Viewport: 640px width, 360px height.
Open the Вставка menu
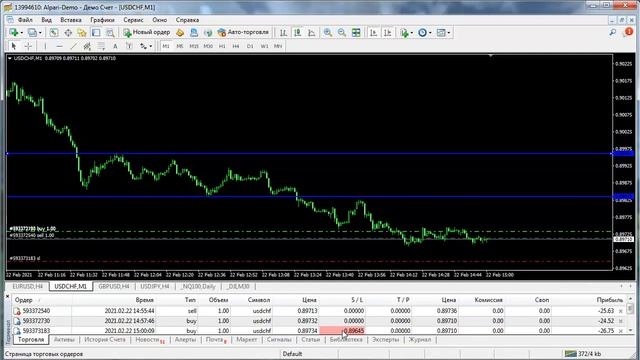[x=71, y=20]
